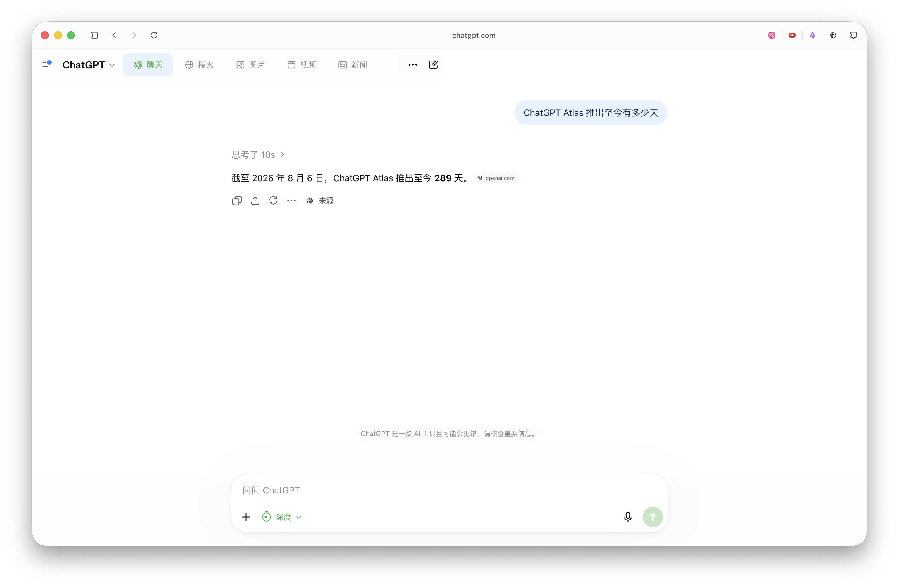Copy the response with copy icon
This screenshot has width=899, height=588.
pyautogui.click(x=237, y=201)
